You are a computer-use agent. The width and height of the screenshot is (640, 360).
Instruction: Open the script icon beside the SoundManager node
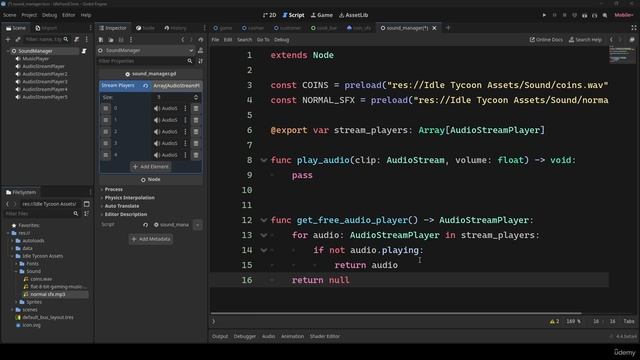pos(84,51)
